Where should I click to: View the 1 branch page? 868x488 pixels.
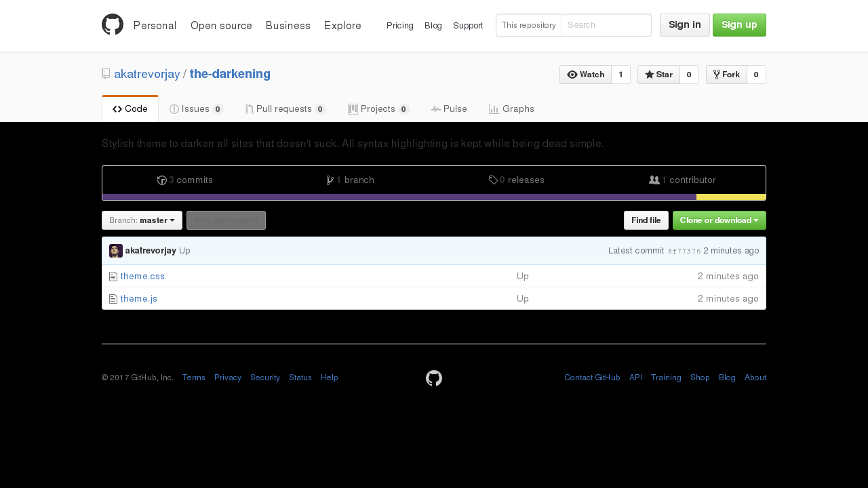tap(351, 180)
